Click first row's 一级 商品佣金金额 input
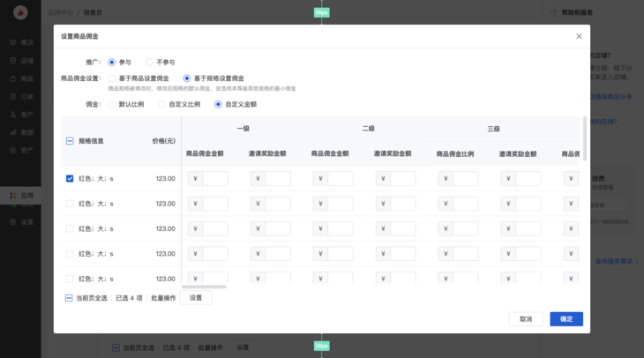 214,179
